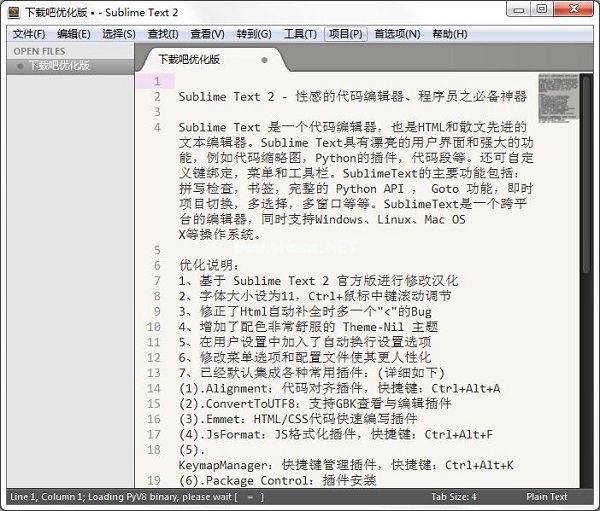
Task: Close the Sublime Text 2 window
Action: click(x=574, y=10)
